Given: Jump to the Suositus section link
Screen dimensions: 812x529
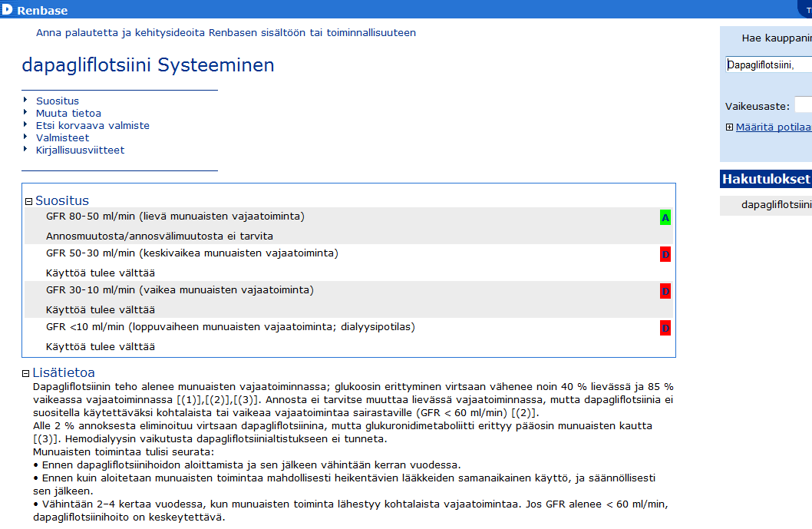Looking at the screenshot, I should tap(58, 101).
